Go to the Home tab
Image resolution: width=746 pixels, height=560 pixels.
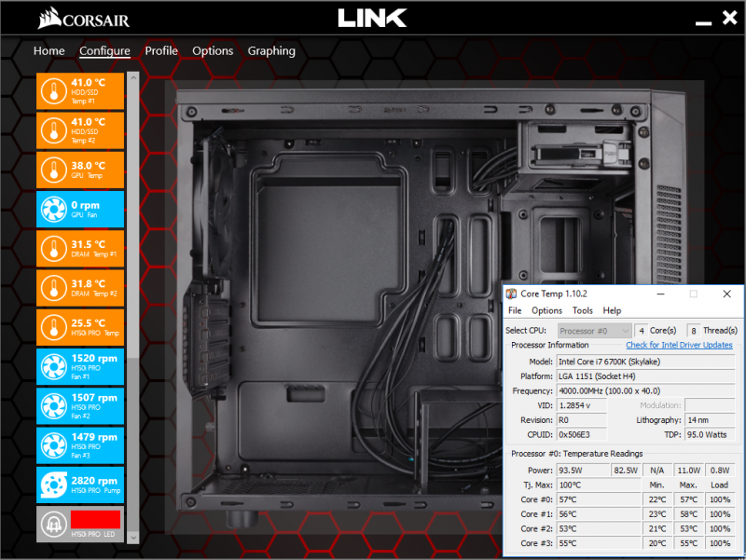click(x=49, y=51)
